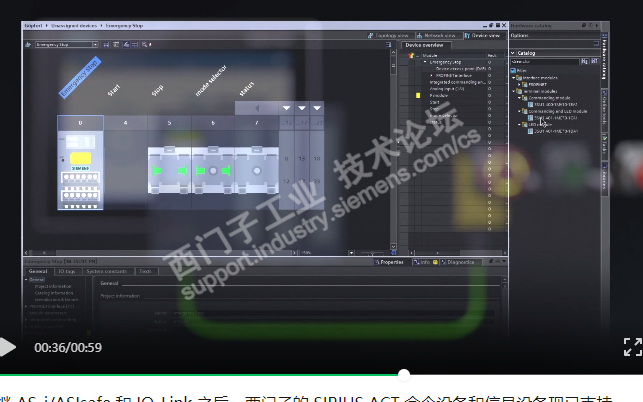This screenshot has width=643, height=402.
Task: Click the catalog search input field
Action: tap(545, 62)
